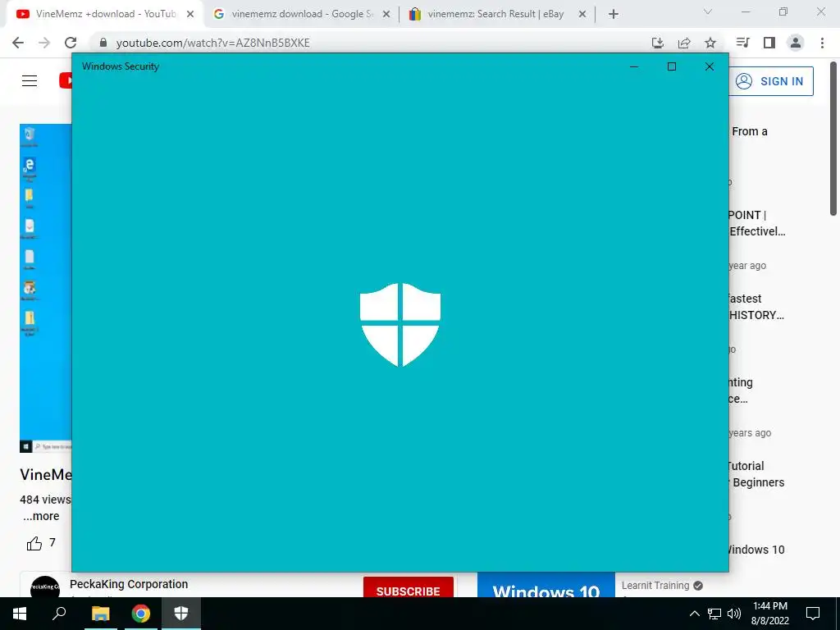The height and width of the screenshot is (630, 840).
Task: Open Learnit Training channel link
Action: coord(655,586)
